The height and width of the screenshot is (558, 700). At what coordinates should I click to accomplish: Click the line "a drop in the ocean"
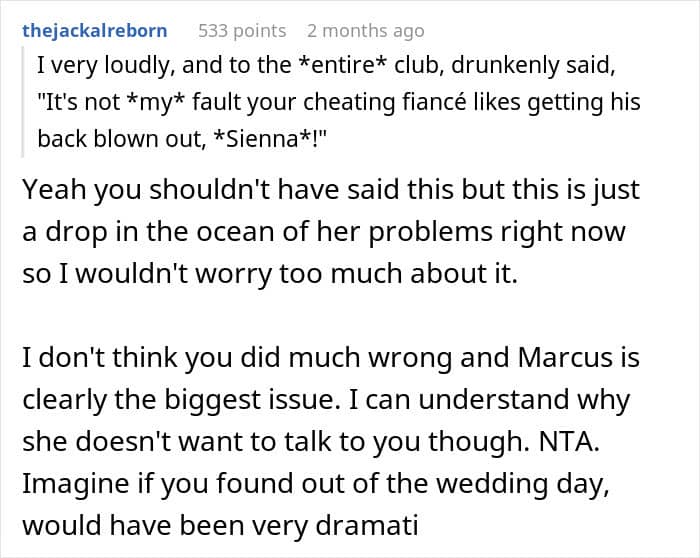pos(324,232)
